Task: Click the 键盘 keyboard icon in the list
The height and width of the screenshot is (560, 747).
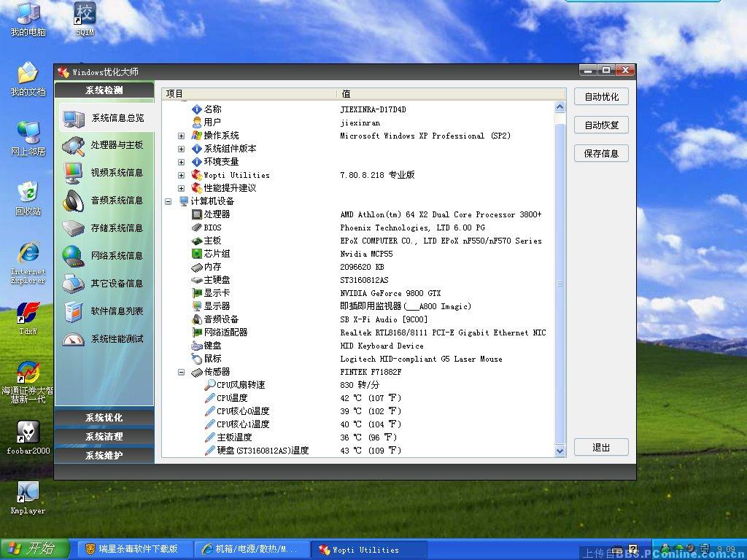Action: click(197, 346)
